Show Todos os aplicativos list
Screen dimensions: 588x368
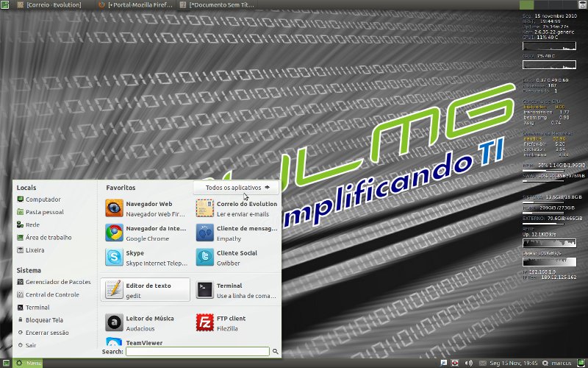tap(236, 188)
